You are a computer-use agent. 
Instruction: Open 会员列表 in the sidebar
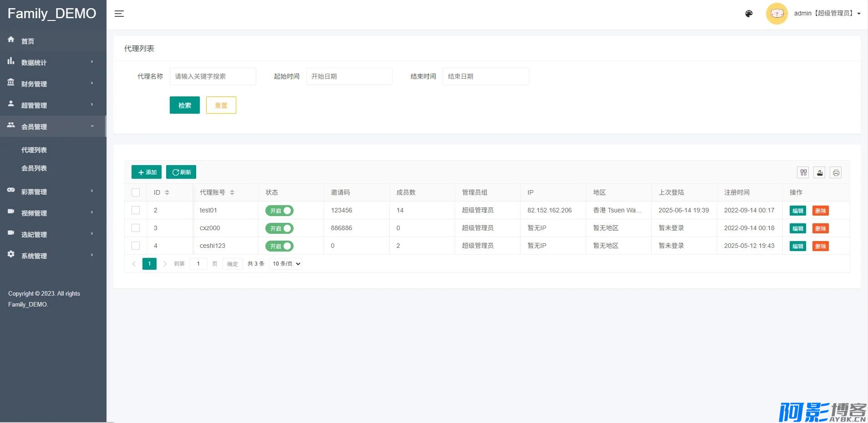pos(34,168)
